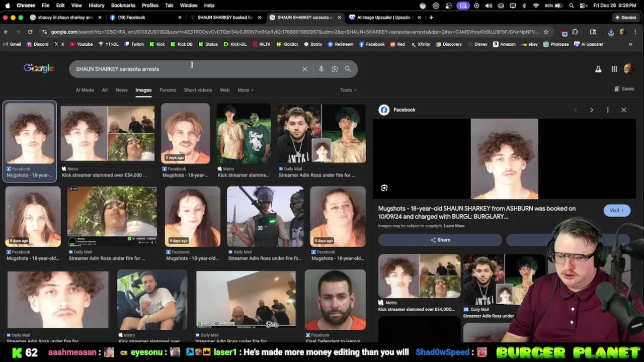
Task: Switch to the shoovy irl shaun sharkey tab
Action: tap(65, 17)
